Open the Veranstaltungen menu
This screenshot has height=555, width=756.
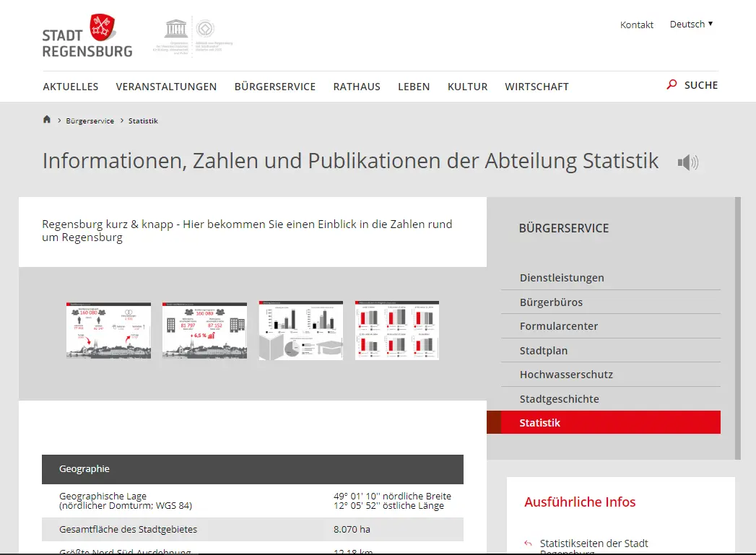[x=166, y=87]
